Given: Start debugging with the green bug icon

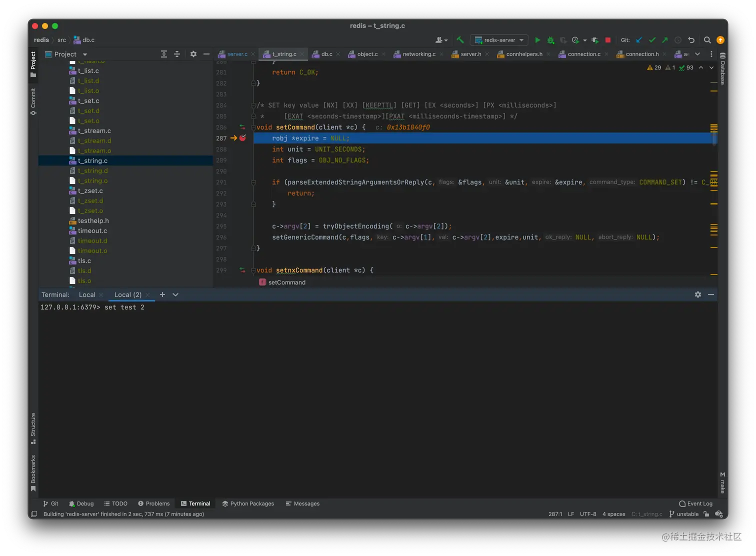Looking at the screenshot, I should click(x=550, y=40).
